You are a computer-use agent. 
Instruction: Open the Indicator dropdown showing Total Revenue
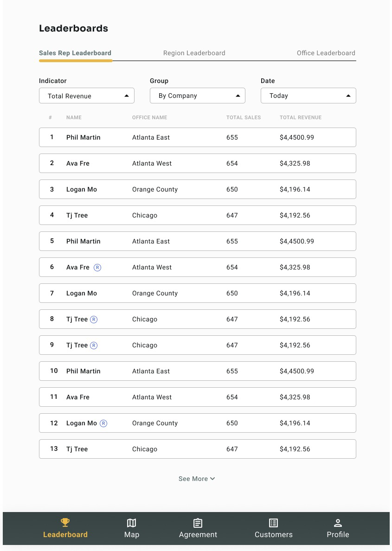[x=86, y=96]
